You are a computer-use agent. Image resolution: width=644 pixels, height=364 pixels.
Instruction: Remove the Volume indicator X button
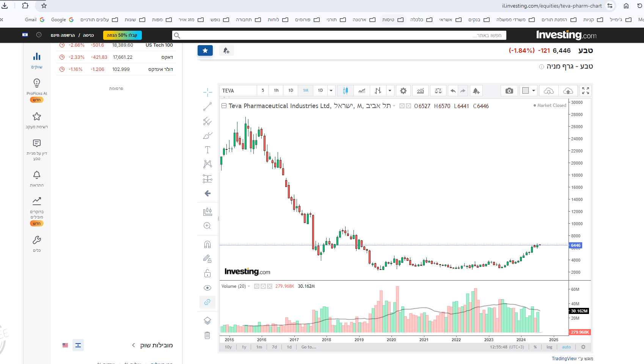[270, 286]
